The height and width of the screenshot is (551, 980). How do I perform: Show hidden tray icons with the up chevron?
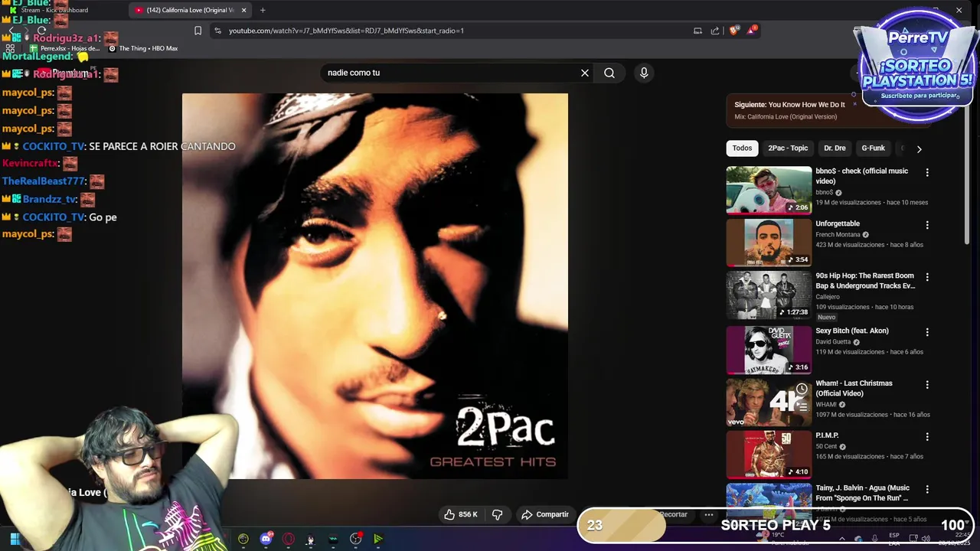[x=841, y=539]
